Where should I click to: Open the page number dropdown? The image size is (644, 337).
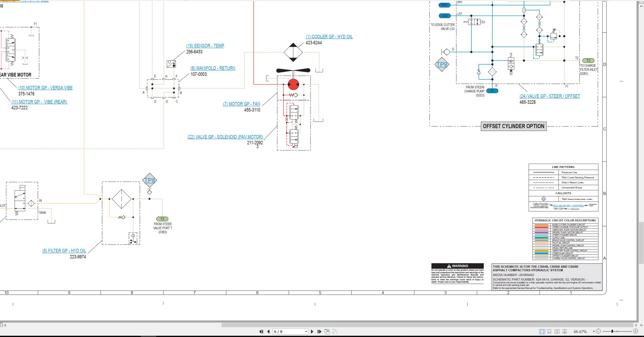click(306, 331)
